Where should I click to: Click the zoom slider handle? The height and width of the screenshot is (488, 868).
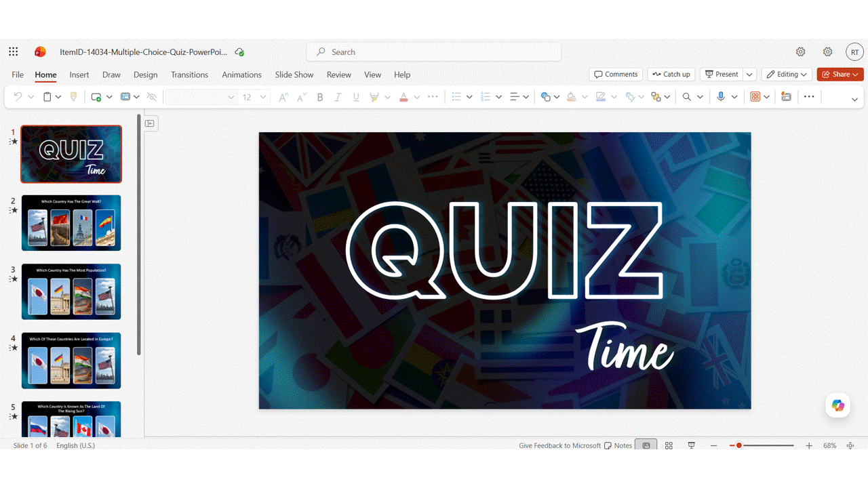click(739, 445)
